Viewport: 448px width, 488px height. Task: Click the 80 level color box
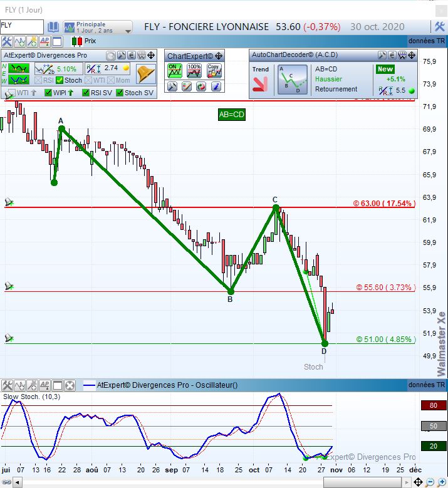[434, 405]
